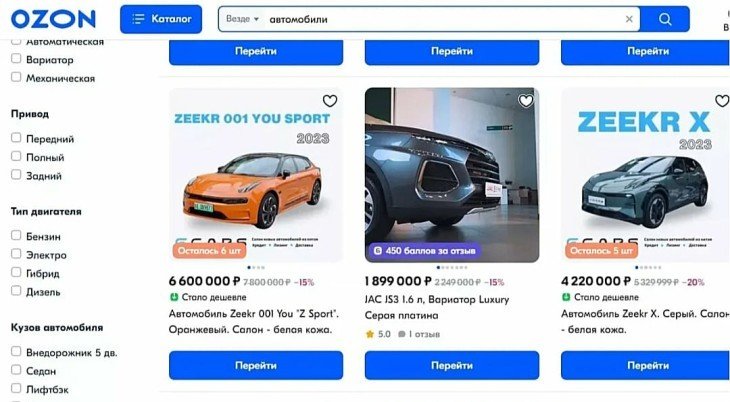Add Zeekr 001 to favorites heart icon
The image size is (730, 402).
pyautogui.click(x=330, y=101)
